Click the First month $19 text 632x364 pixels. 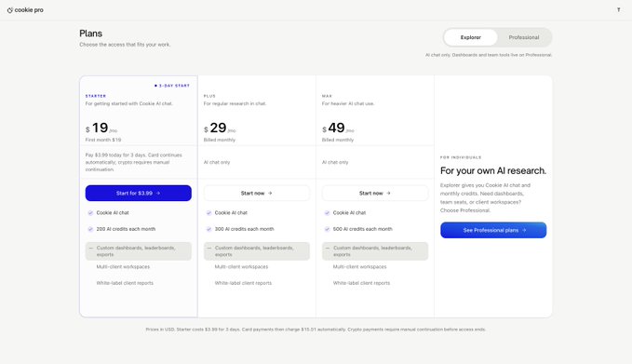pos(103,140)
